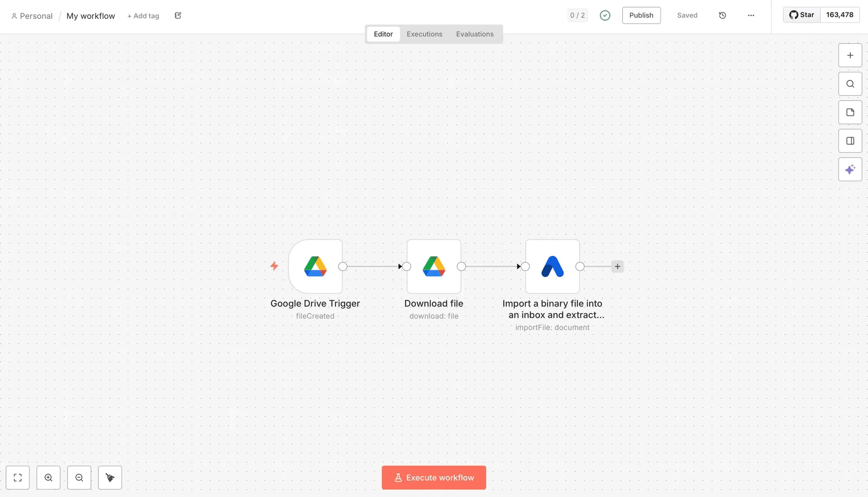Open the node creation panel
This screenshot has width=868, height=497.
pos(850,55)
